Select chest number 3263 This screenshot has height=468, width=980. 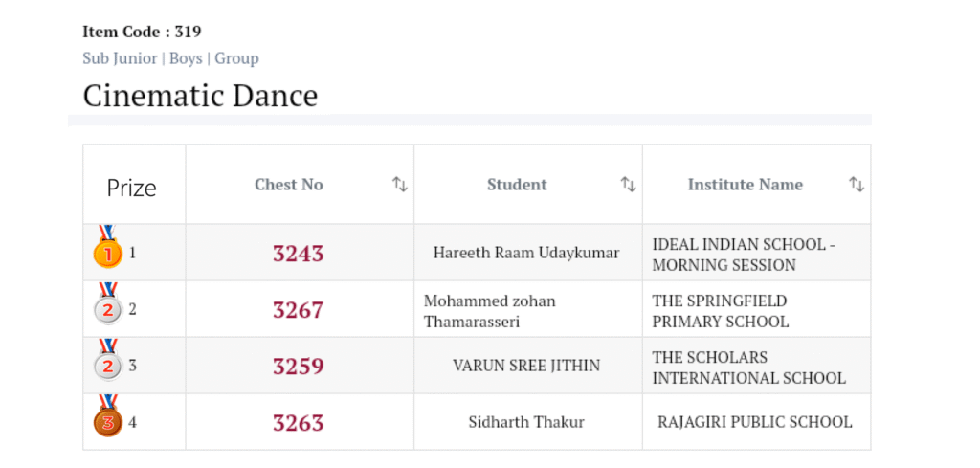[x=298, y=423]
